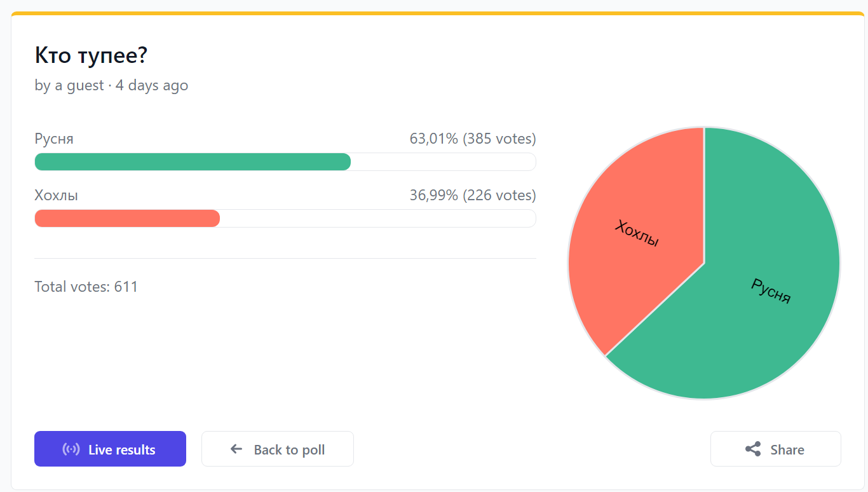Click the text label inside the green pie slice
Viewport: 868px width, 492px height.
tap(771, 291)
